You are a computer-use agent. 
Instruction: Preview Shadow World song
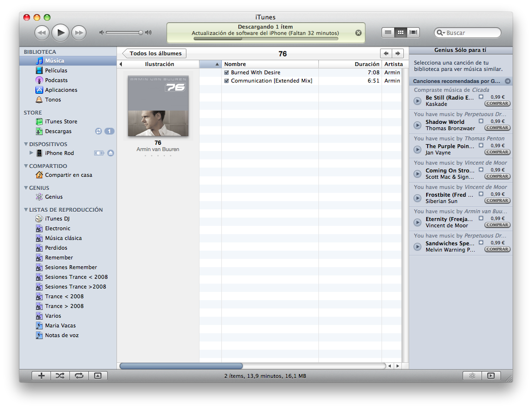point(417,125)
